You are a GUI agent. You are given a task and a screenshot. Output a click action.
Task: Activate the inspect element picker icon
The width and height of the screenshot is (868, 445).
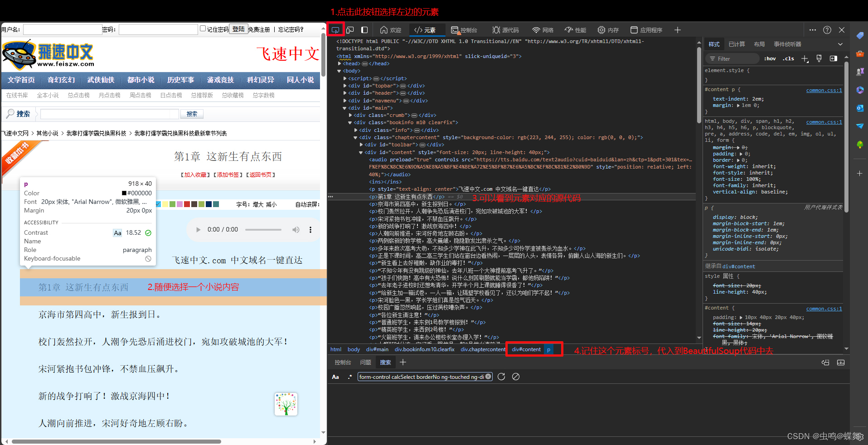[335, 30]
